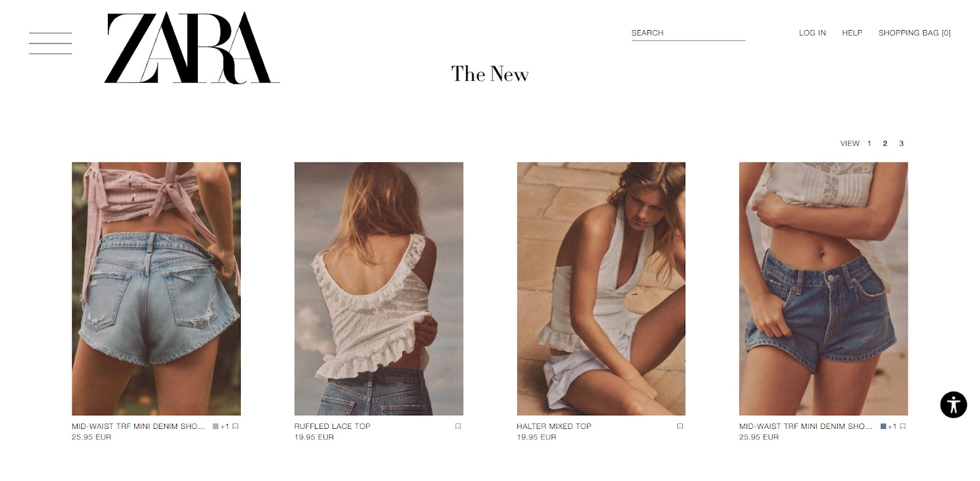Click the LOG IN link
This screenshot has width=980, height=481.
click(x=812, y=33)
